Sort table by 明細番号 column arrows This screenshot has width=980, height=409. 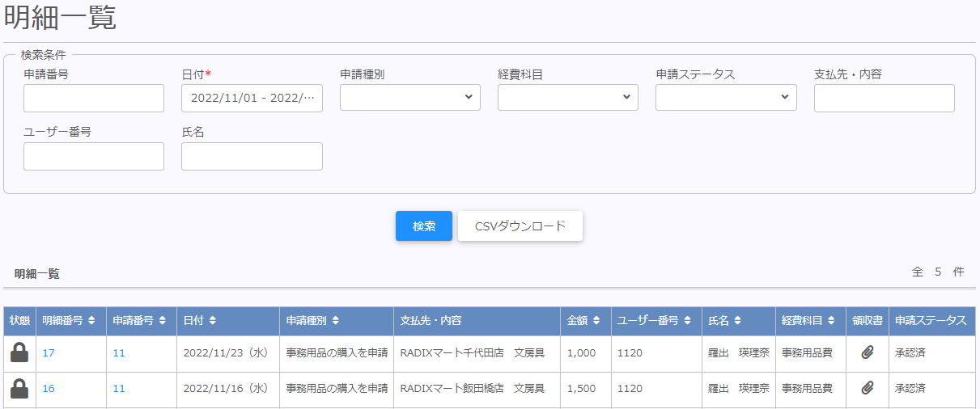91,321
